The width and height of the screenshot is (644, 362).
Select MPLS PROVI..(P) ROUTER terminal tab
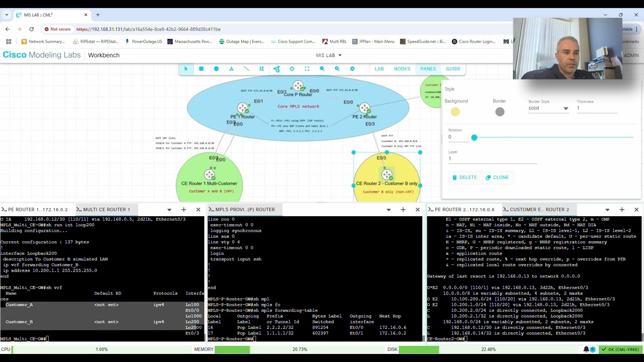(245, 209)
